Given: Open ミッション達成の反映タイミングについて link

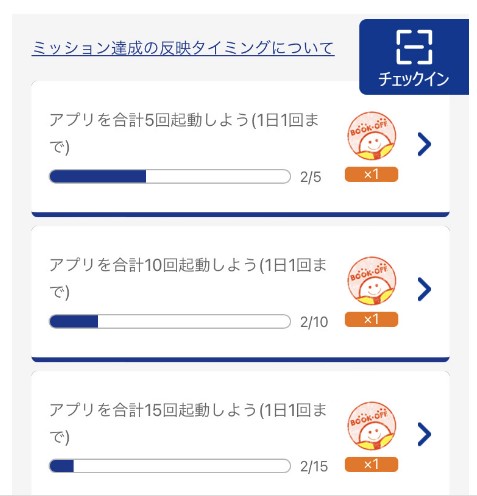Looking at the screenshot, I should [x=183, y=48].
